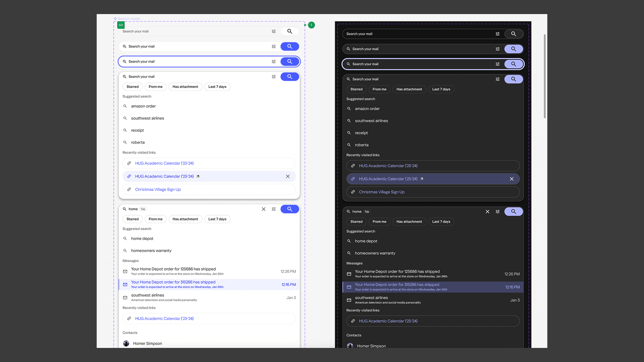Toggle the Starred filter chip in light suggestions panel

point(132,87)
